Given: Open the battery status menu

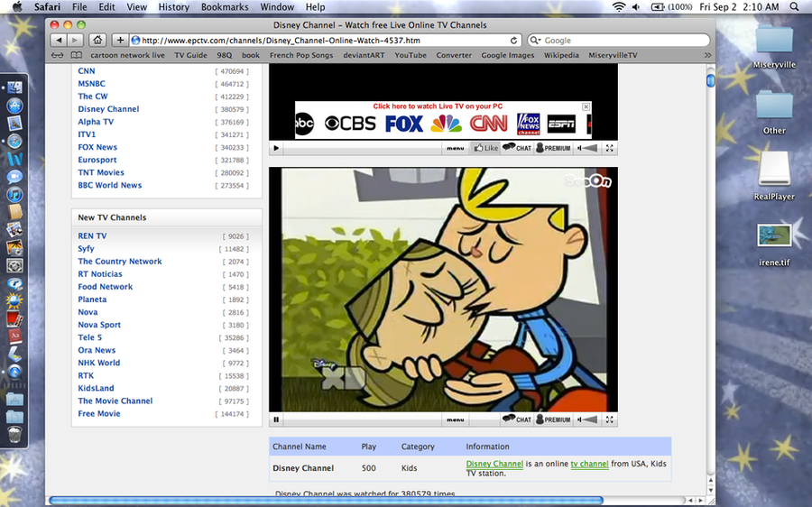Looking at the screenshot, I should tap(671, 7).
